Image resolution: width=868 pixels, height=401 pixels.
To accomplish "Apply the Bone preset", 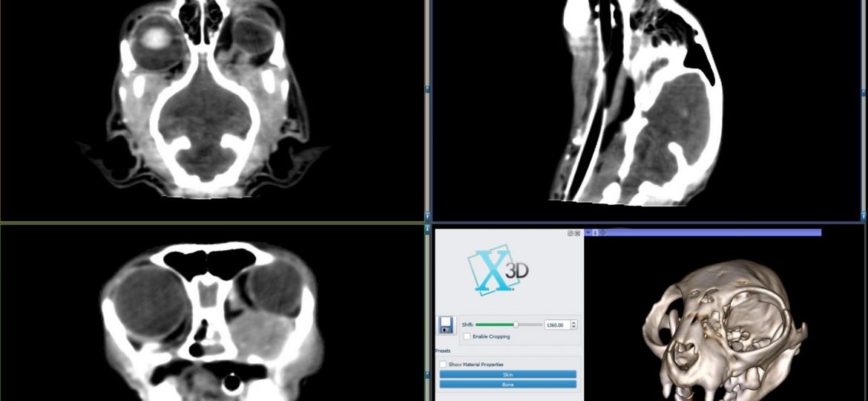I will 507,384.
